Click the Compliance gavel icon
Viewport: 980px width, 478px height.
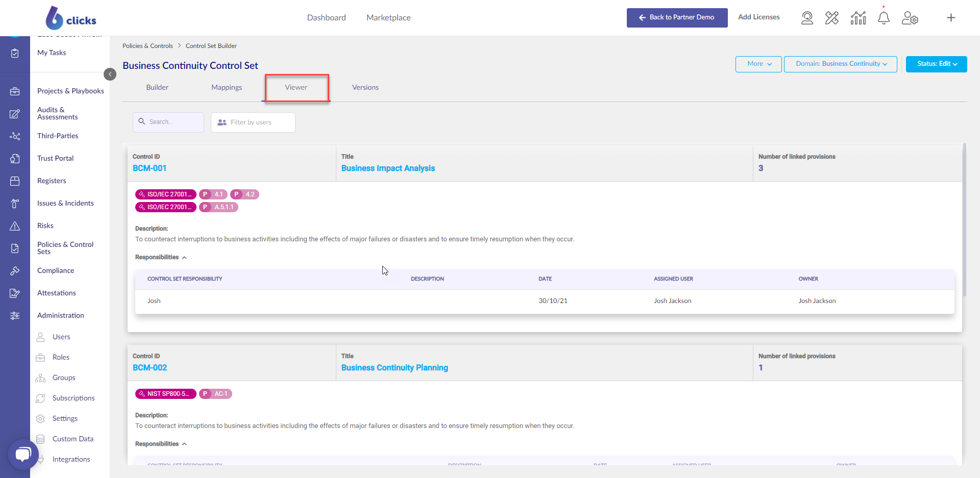[x=15, y=271]
